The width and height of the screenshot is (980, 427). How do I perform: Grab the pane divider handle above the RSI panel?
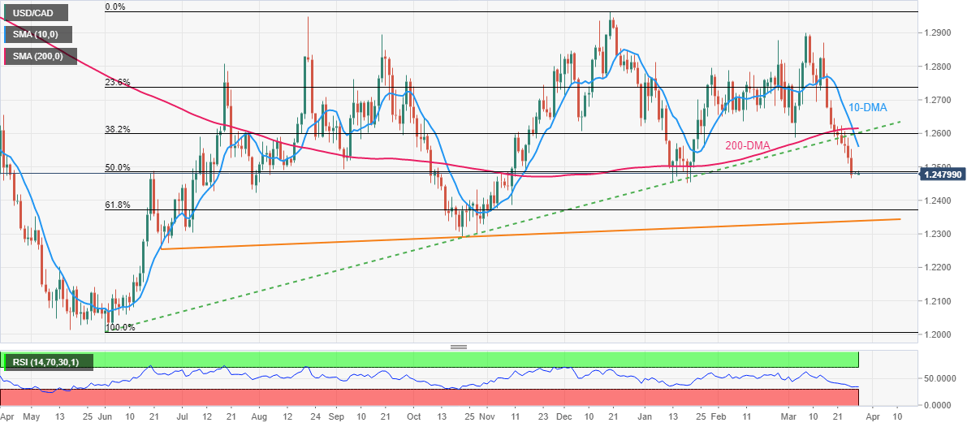459,347
